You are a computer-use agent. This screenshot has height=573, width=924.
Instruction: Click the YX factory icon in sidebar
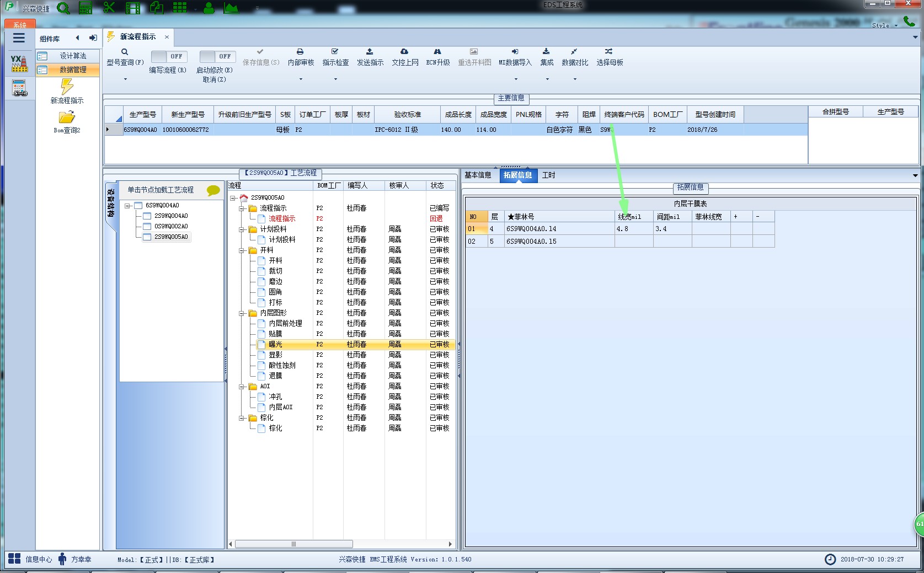coord(19,63)
